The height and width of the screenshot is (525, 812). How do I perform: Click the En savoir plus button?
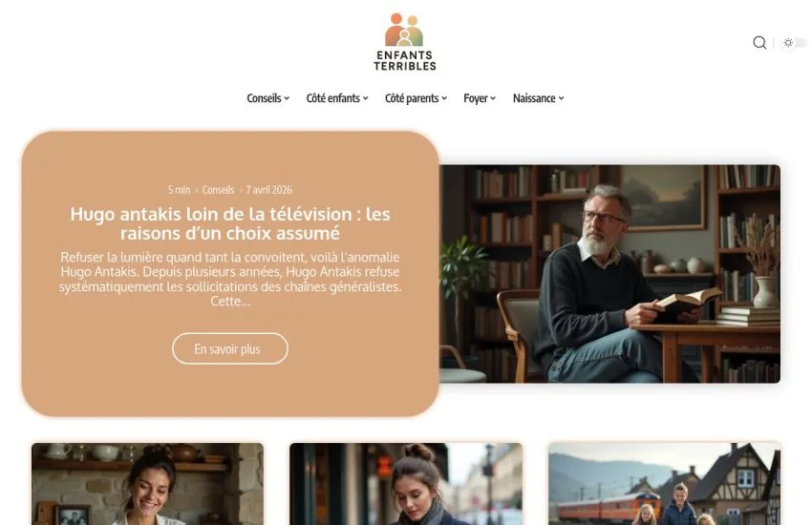(x=230, y=348)
